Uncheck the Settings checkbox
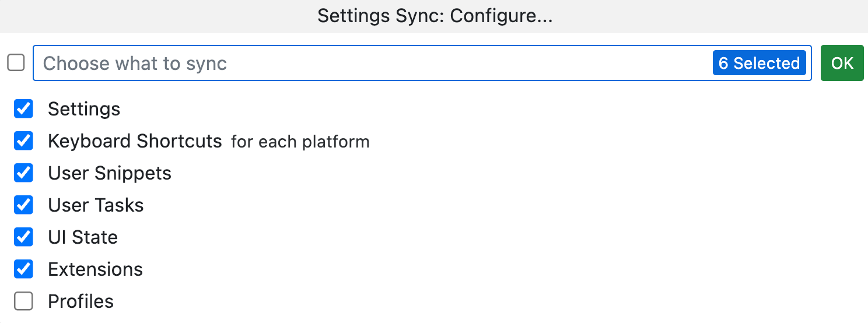Screen dimensions: 868x323 tap(23, 109)
